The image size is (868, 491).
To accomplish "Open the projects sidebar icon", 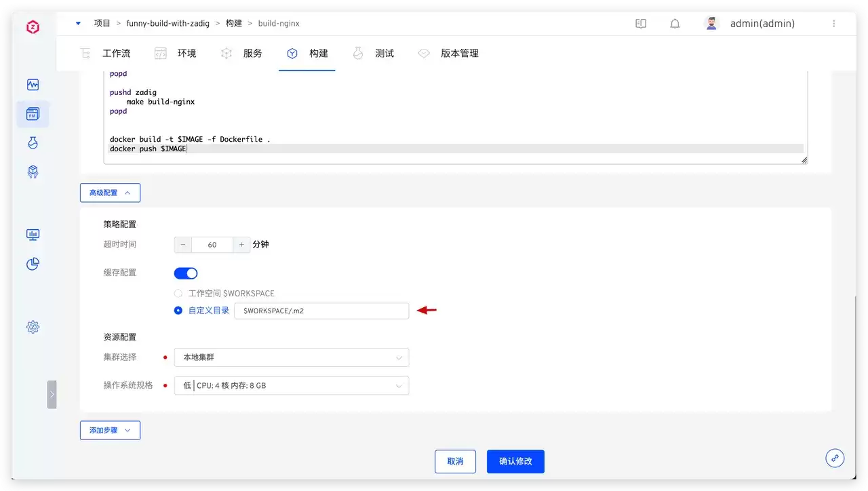I will [33, 114].
